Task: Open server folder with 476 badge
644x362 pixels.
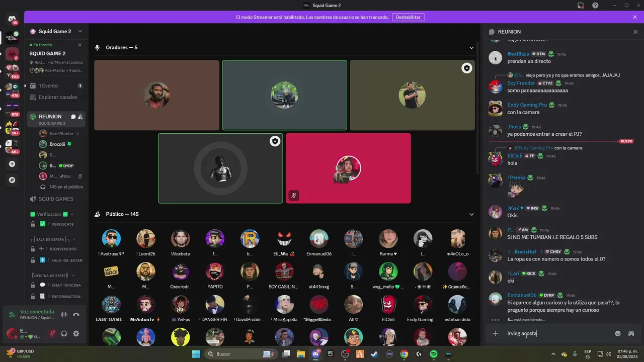Action: (12, 90)
